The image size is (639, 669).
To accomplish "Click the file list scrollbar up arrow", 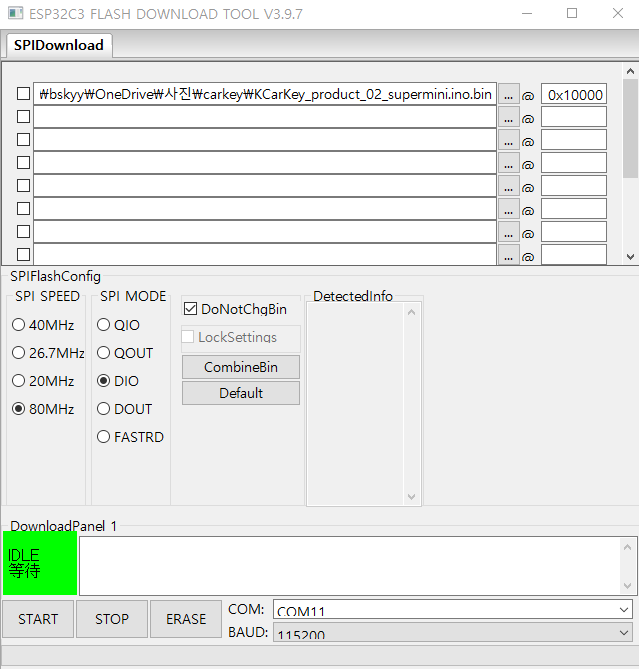I will pos(630,71).
